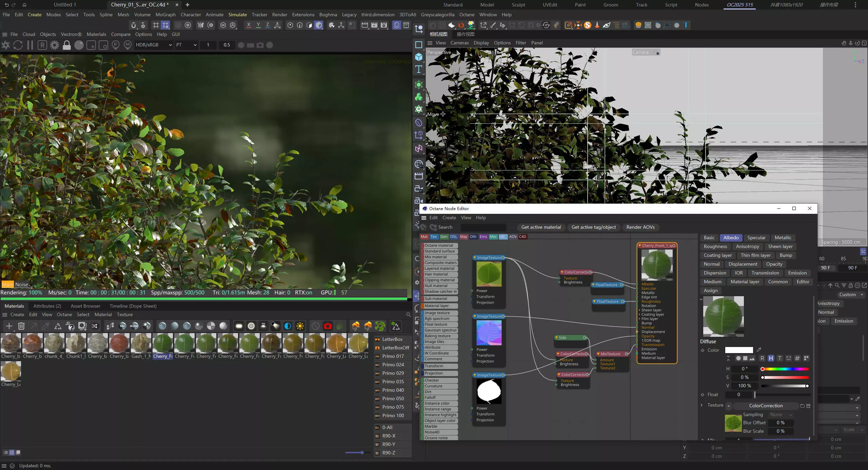Select the Text tool in left sidebar
868x470 pixels.
point(419,69)
